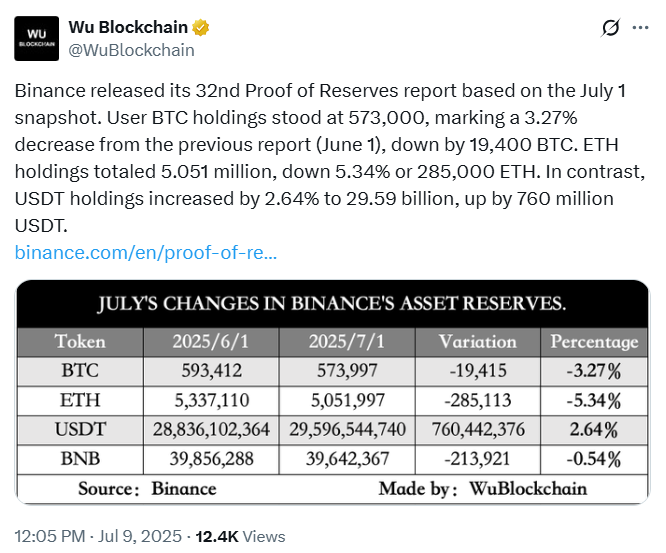
Task: Click the Percentage column header
Action: (594, 341)
